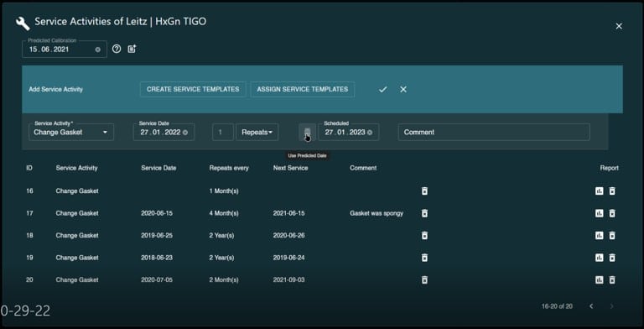
Task: Click next service date 2021-09-03
Action: (x=288, y=279)
